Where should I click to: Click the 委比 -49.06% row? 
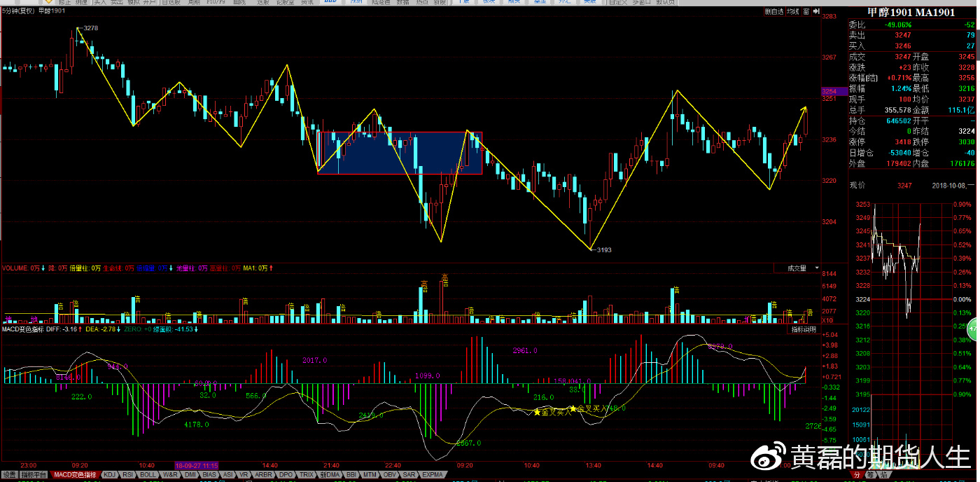pos(911,25)
